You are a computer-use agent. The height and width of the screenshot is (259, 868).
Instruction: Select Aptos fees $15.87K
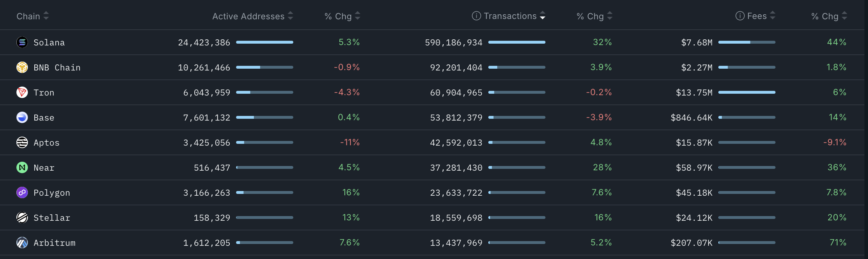click(694, 143)
